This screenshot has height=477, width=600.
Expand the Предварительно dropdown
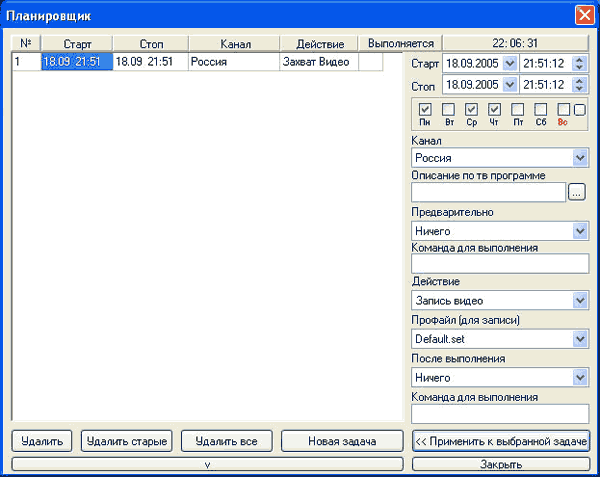pos(580,231)
